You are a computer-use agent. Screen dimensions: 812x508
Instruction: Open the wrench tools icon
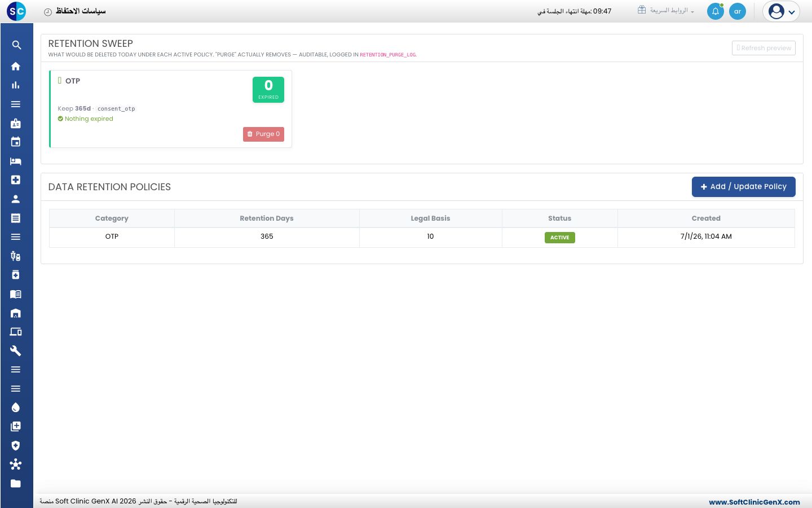[x=16, y=351]
